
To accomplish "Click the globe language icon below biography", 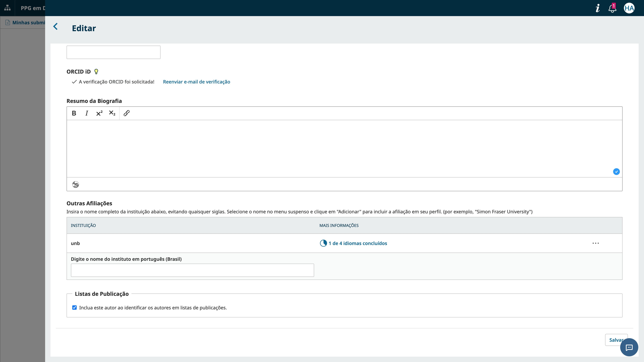I will [x=75, y=184].
